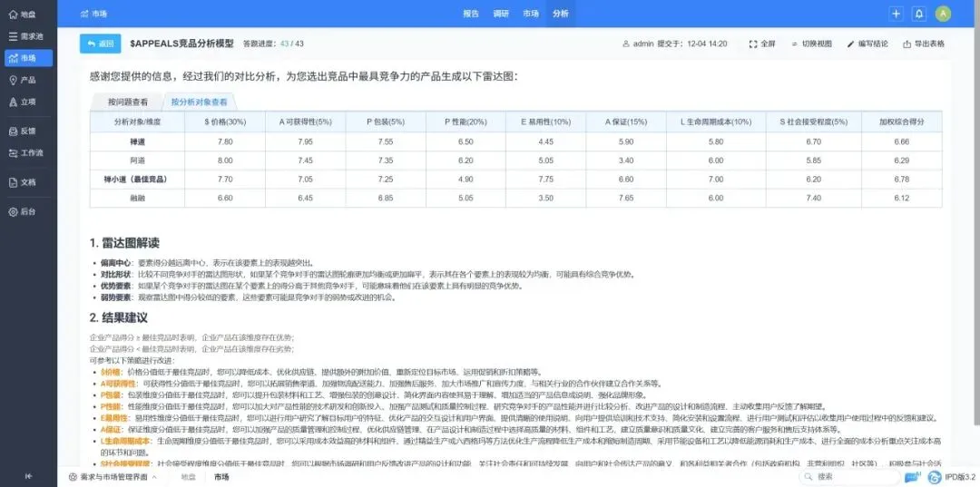The height and width of the screenshot is (487, 980).
Task: Open 产品 in the left sidebar
Action: 23,80
